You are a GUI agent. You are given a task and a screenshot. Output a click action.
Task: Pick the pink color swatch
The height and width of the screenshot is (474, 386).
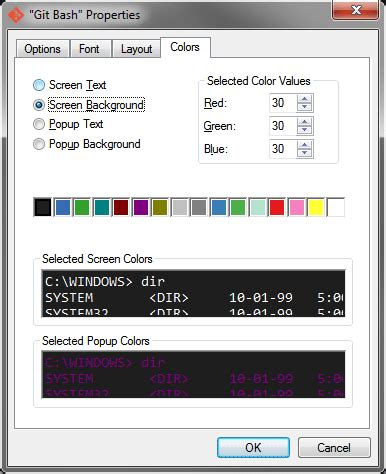(x=297, y=207)
